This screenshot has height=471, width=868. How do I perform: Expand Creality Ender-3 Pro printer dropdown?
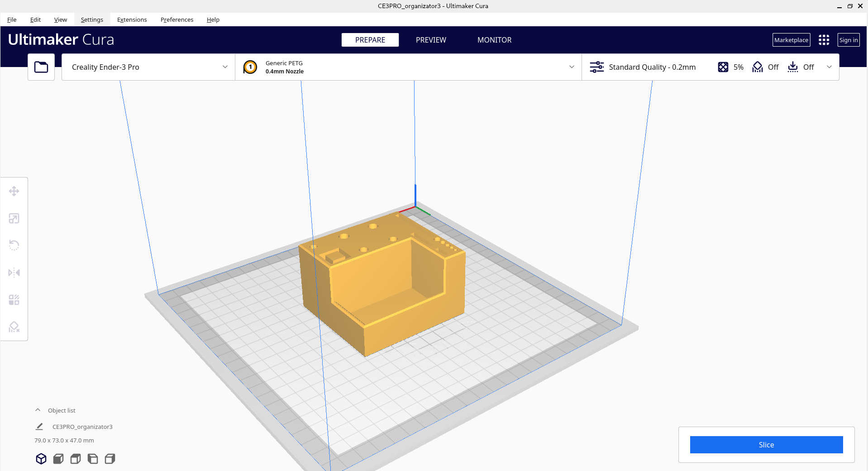click(225, 67)
